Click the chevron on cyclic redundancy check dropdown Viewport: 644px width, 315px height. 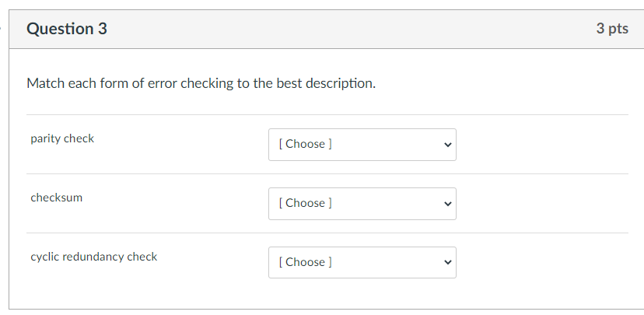click(446, 263)
